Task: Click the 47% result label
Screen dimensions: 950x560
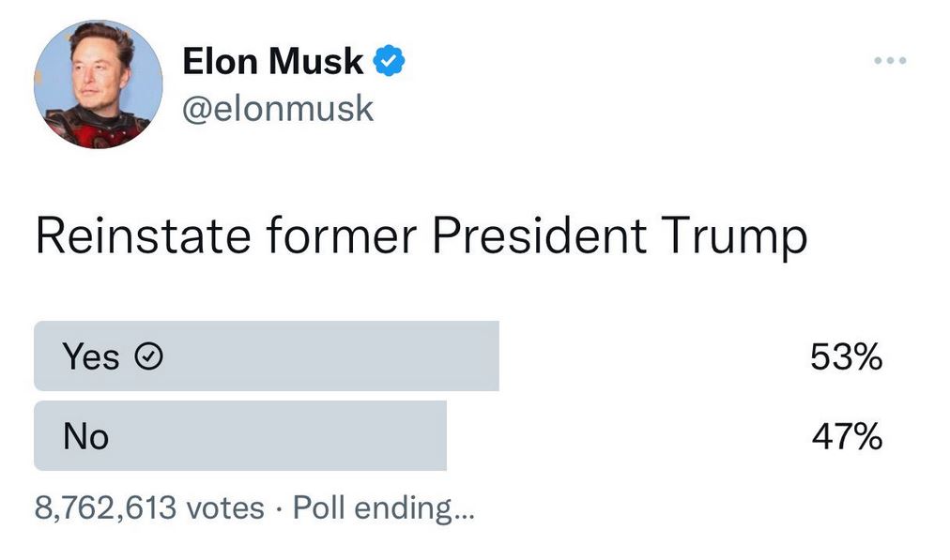Action: click(846, 436)
